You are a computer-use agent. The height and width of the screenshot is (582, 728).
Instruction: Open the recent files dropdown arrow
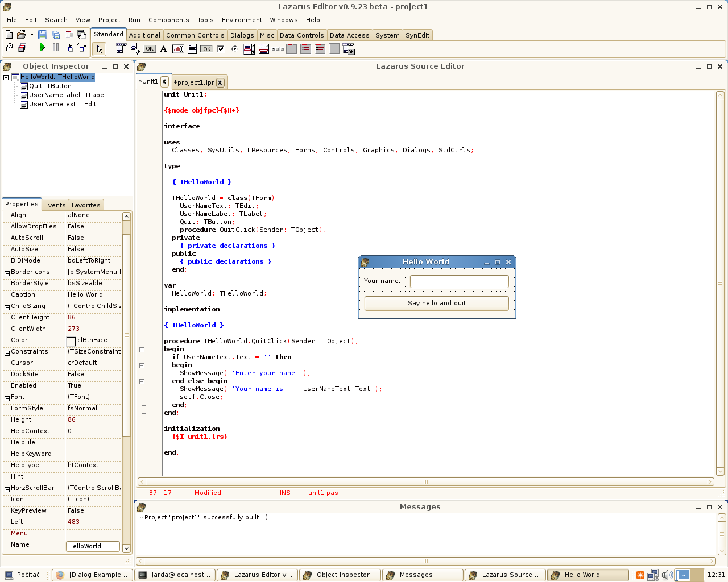32,35
